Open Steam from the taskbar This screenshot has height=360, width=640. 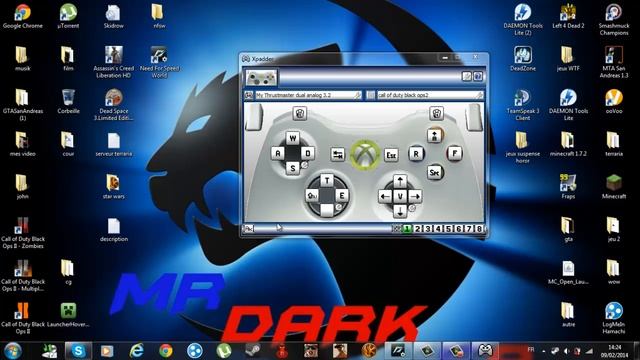pos(253,351)
